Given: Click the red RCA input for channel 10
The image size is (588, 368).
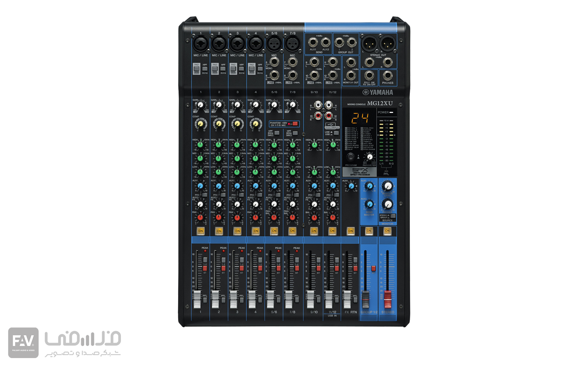Looking at the screenshot, I should click(318, 116).
